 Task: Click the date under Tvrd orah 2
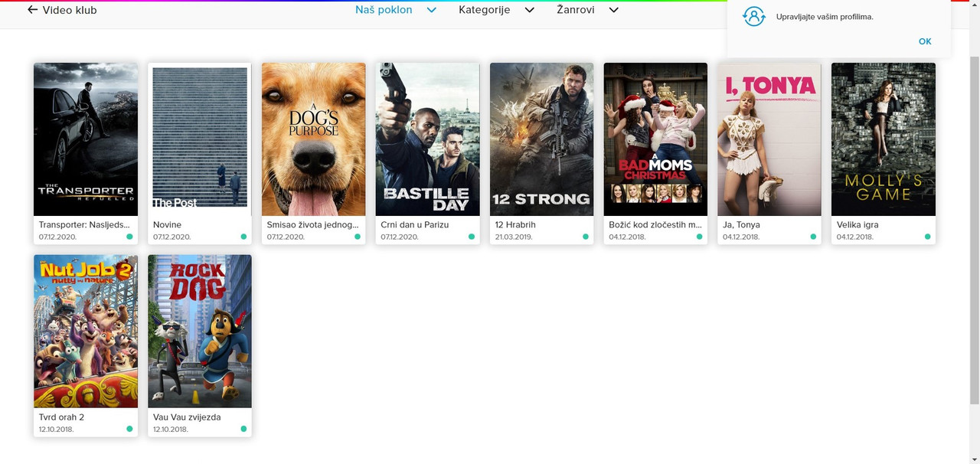(57, 430)
